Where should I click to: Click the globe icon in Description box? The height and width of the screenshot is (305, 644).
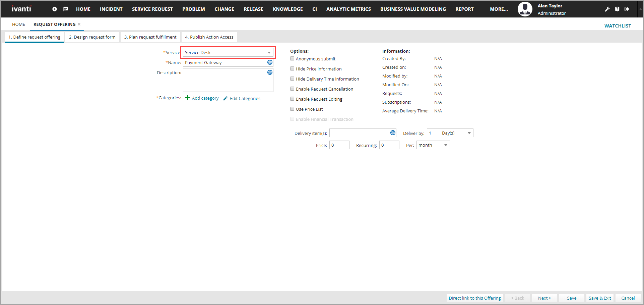[270, 72]
